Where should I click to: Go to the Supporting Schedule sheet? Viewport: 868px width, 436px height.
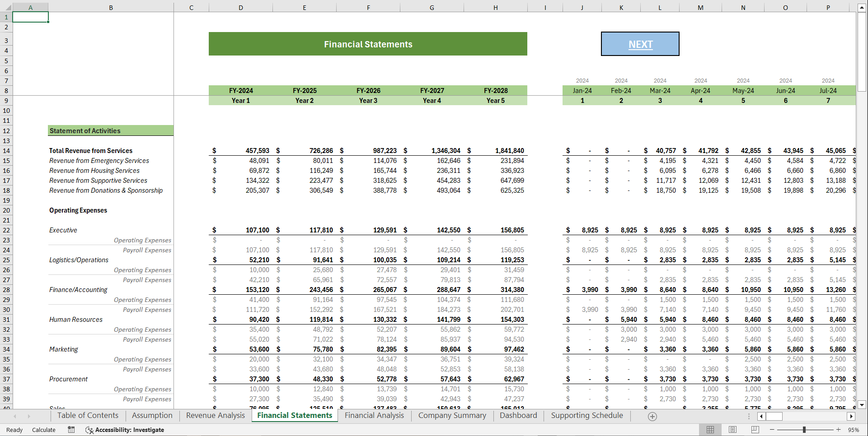pyautogui.click(x=586, y=415)
